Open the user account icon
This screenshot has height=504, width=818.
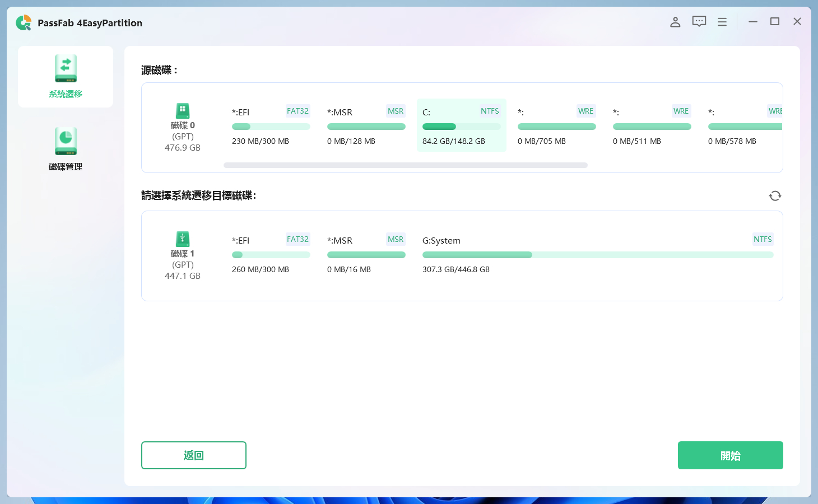(675, 22)
